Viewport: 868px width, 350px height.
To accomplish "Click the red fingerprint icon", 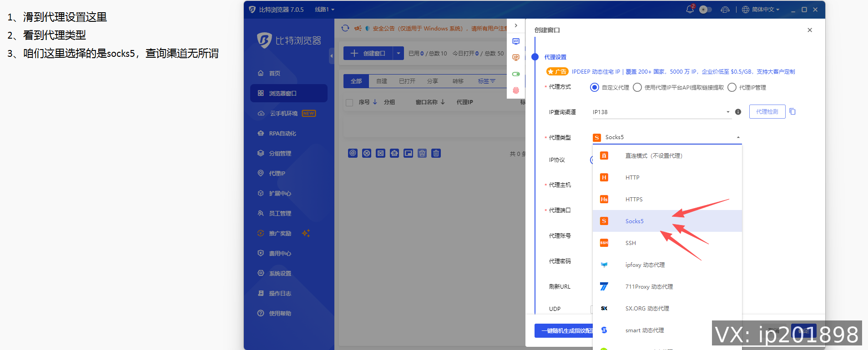I will coord(516,90).
